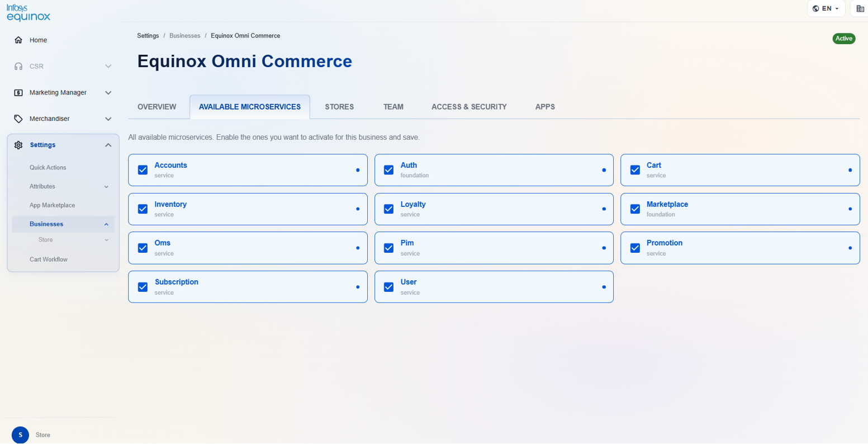The height and width of the screenshot is (444, 868).
Task: Expand the CSR menu chevron
Action: [x=108, y=67]
